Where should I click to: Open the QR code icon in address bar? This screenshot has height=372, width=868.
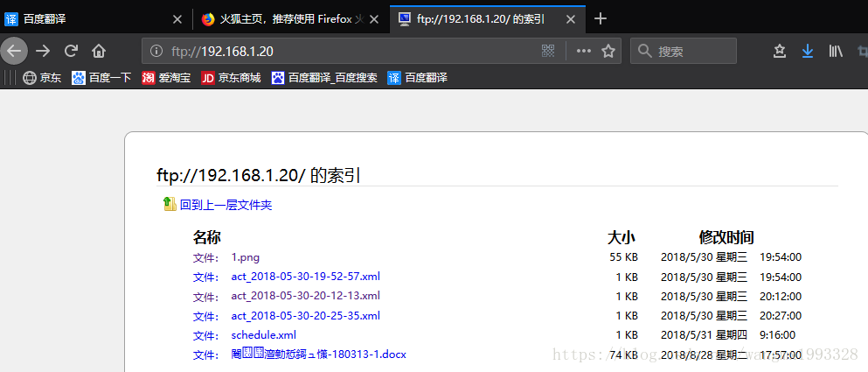tap(548, 52)
